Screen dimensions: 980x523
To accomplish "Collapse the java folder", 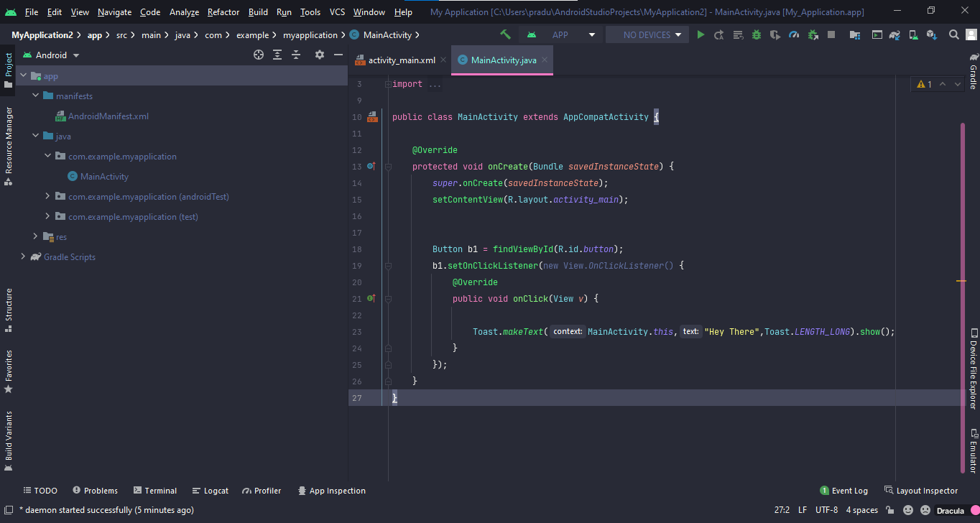I will pos(36,136).
